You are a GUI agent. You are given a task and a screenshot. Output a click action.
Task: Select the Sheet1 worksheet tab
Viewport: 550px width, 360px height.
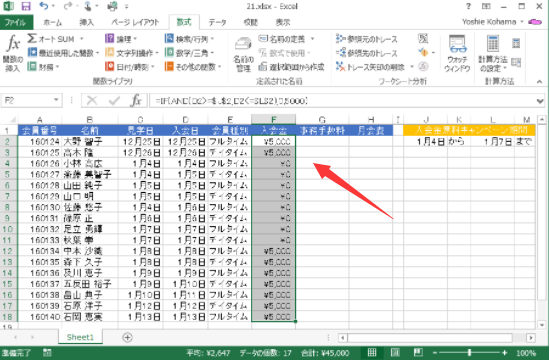click(80, 338)
